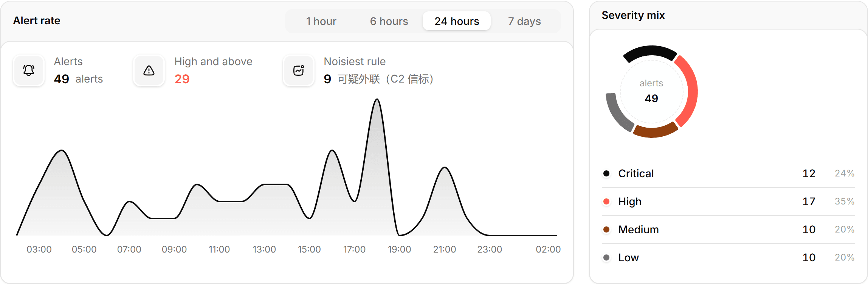Click the black Critical legend dot
This screenshot has height=284, width=868.
[606, 173]
